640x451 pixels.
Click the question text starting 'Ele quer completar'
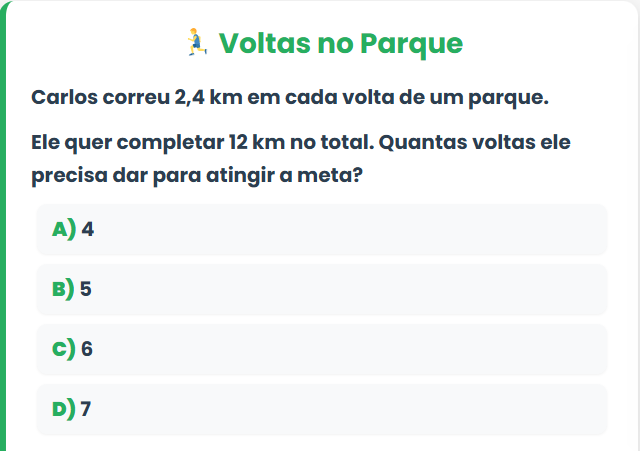[300, 158]
